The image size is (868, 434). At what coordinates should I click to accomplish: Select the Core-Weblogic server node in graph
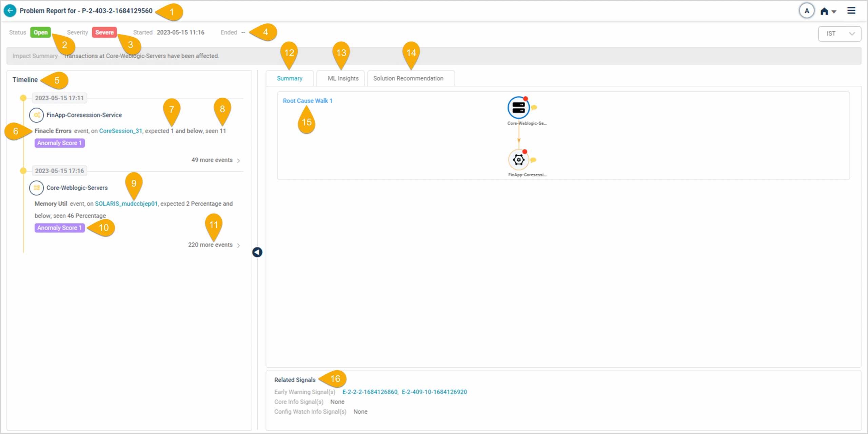[x=518, y=108]
